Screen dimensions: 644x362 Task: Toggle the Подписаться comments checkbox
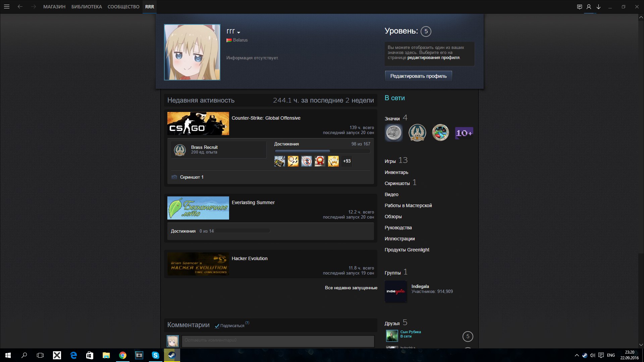(x=217, y=326)
